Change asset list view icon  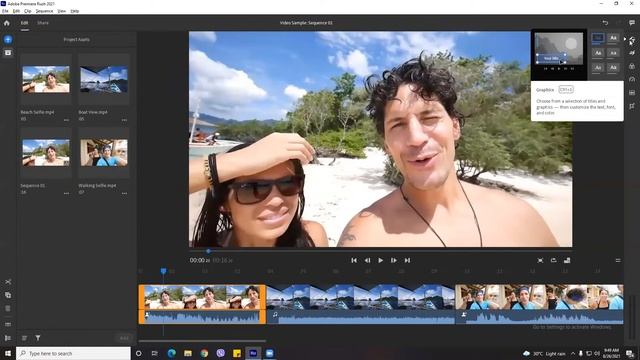(24, 338)
